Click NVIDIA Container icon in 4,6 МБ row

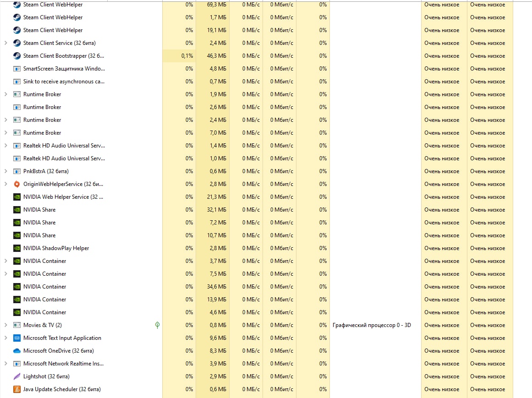(16, 312)
